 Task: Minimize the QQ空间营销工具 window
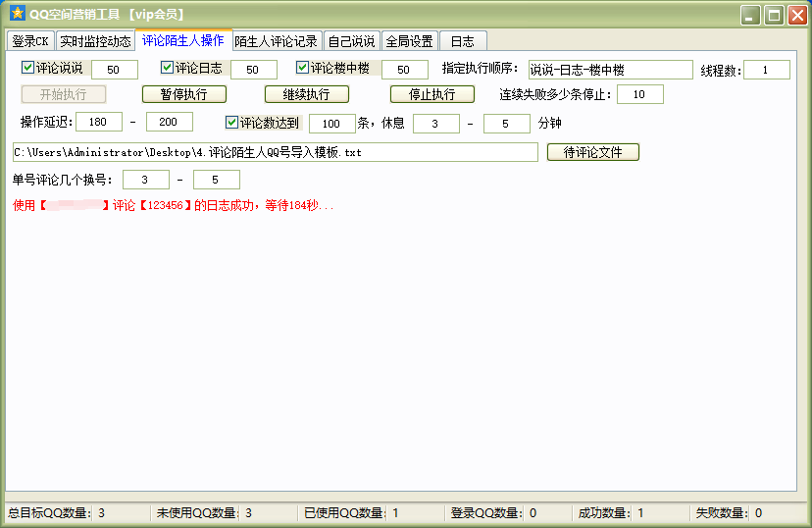750,15
